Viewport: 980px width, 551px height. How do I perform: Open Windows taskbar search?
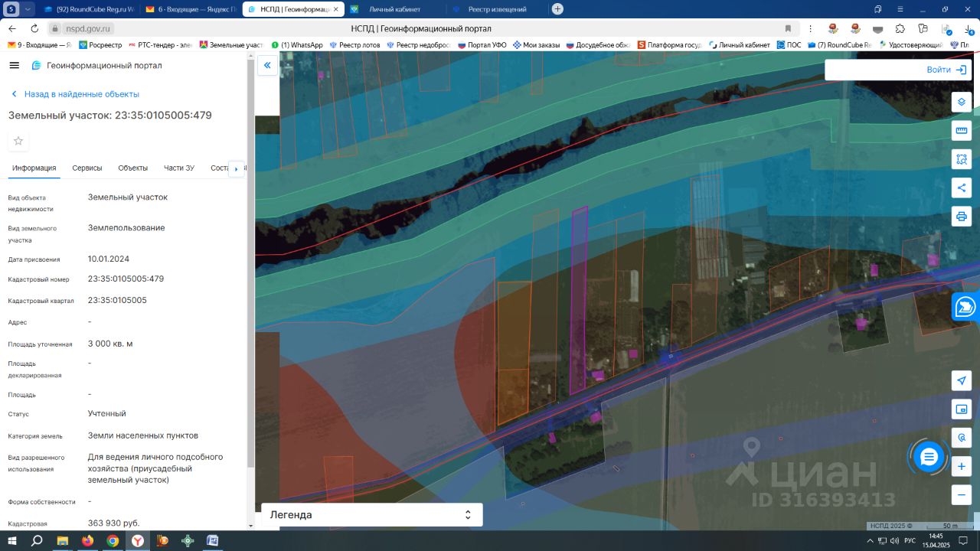tap(37, 540)
